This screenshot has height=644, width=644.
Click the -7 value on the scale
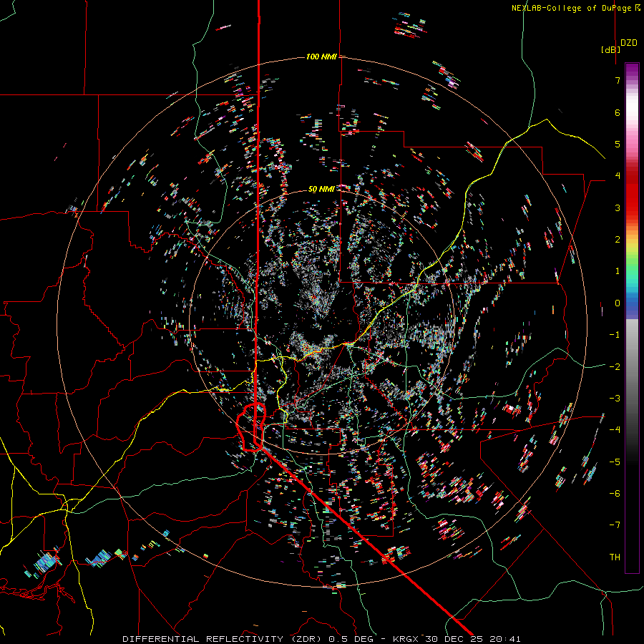click(615, 525)
